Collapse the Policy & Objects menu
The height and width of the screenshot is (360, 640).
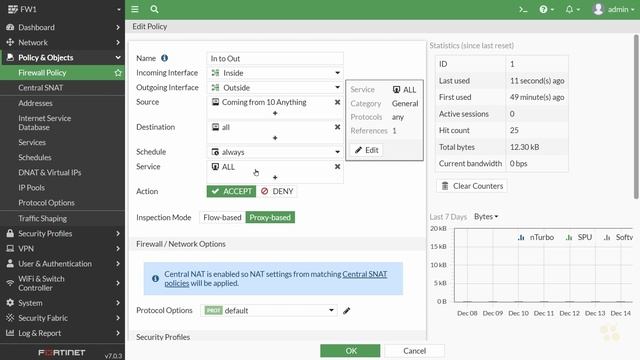pyautogui.click(x=62, y=58)
